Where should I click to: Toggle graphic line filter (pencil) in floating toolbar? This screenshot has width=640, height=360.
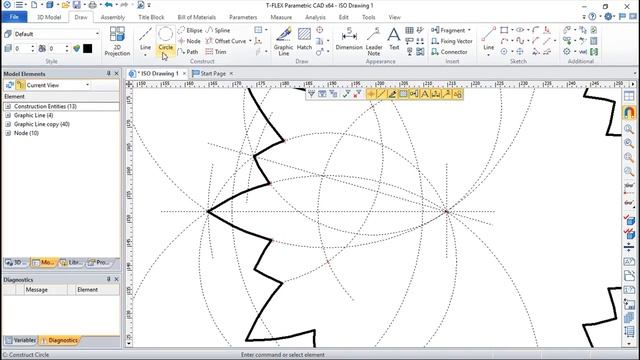[x=392, y=94]
